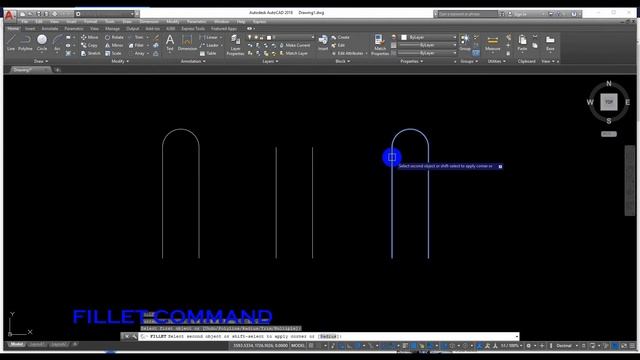Insert a Table
The image size is (640, 360).
208,53
